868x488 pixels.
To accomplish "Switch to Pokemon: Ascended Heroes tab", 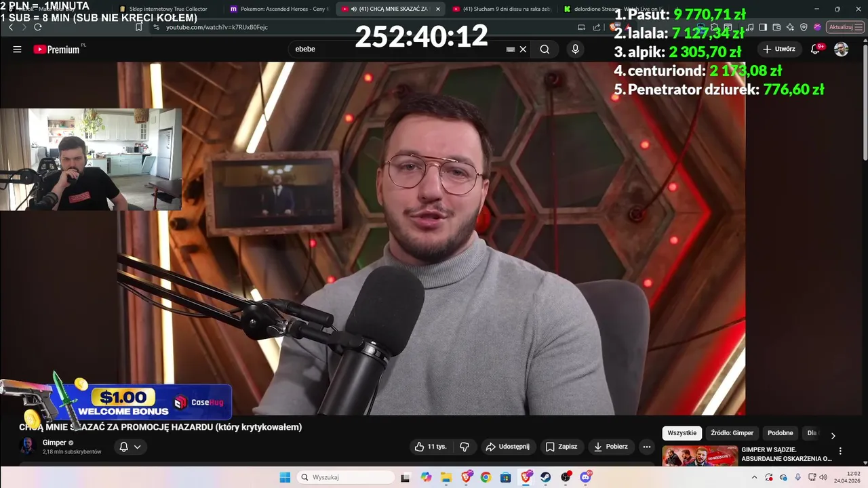I will click(279, 9).
